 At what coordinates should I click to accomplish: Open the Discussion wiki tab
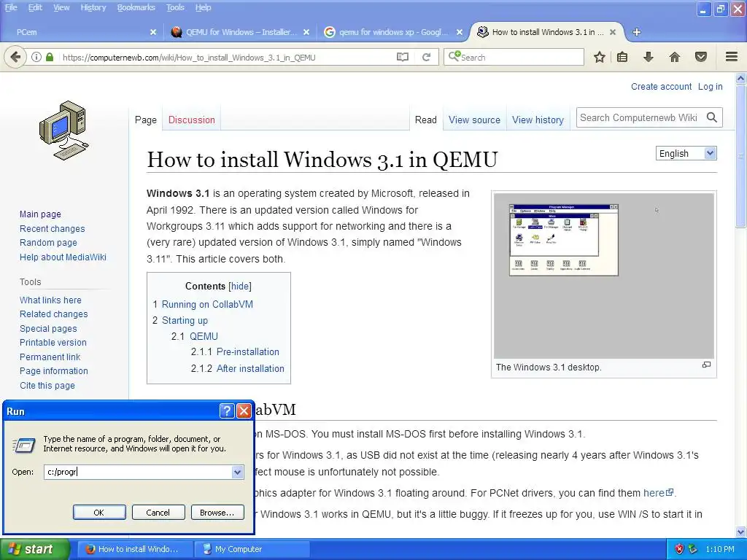(x=192, y=120)
